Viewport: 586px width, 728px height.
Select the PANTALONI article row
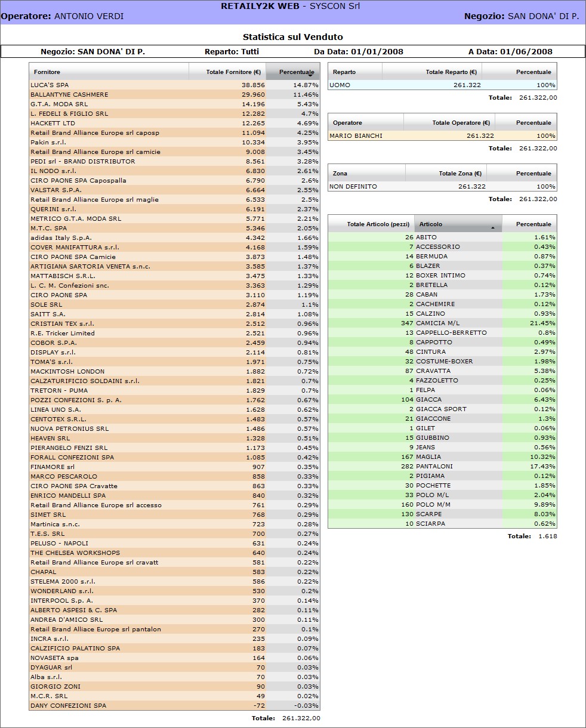click(x=442, y=467)
